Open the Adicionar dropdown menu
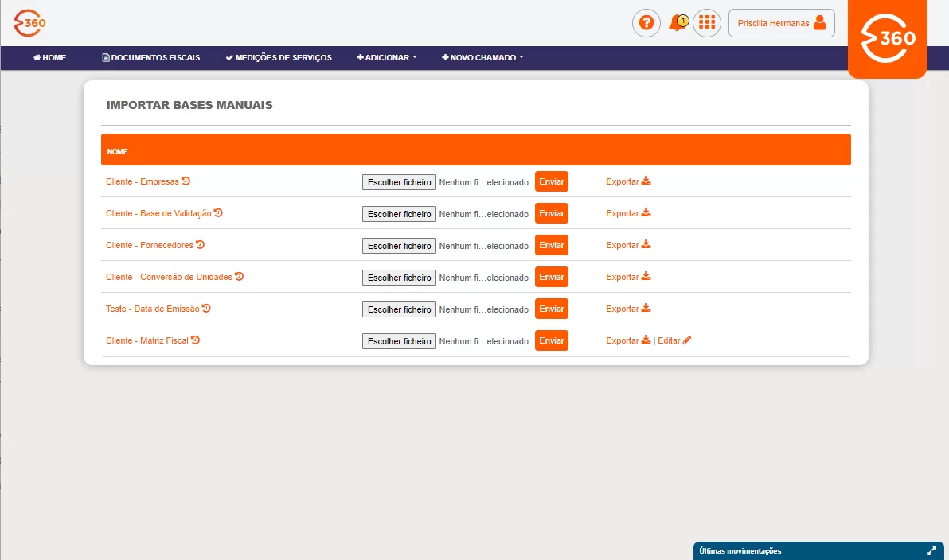This screenshot has height=560, width=949. point(386,57)
